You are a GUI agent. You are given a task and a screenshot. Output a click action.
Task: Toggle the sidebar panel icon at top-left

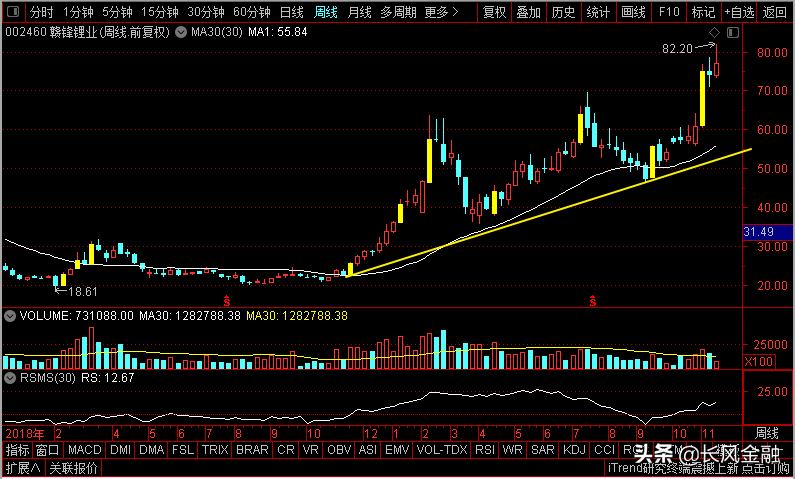pos(14,12)
